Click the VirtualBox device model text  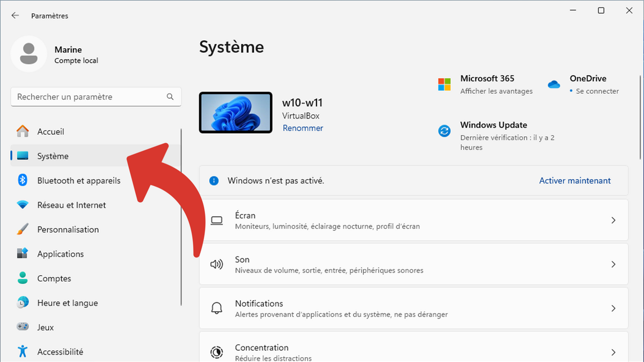coord(301,116)
